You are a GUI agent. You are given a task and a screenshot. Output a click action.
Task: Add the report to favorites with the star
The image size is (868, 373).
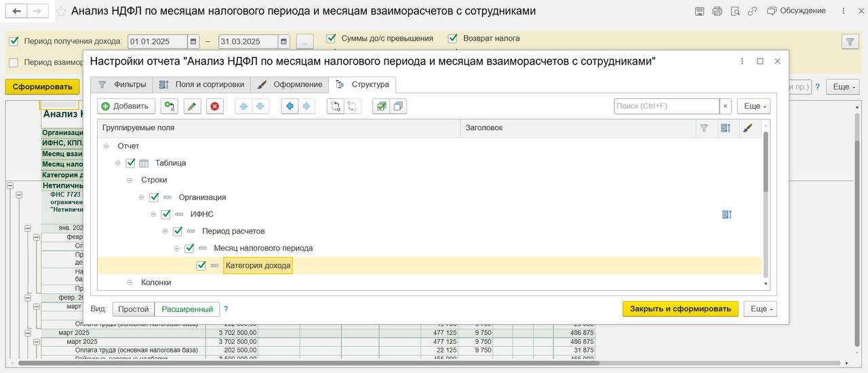click(x=61, y=12)
